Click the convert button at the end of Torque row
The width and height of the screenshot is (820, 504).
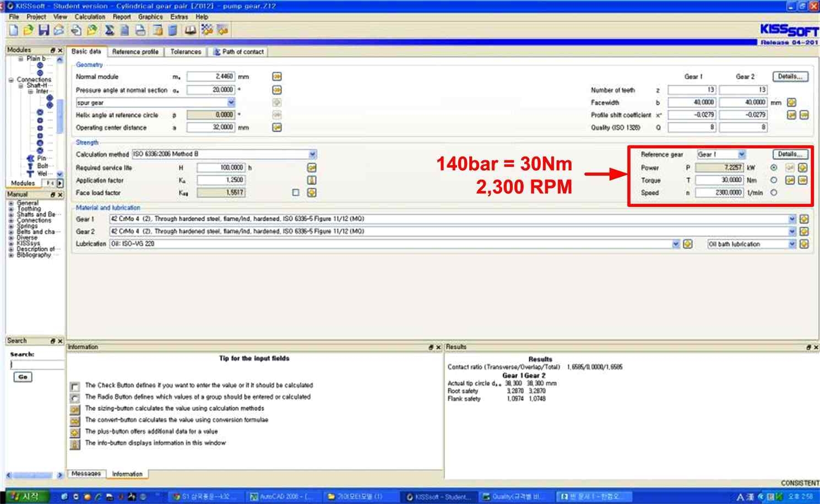click(x=803, y=180)
